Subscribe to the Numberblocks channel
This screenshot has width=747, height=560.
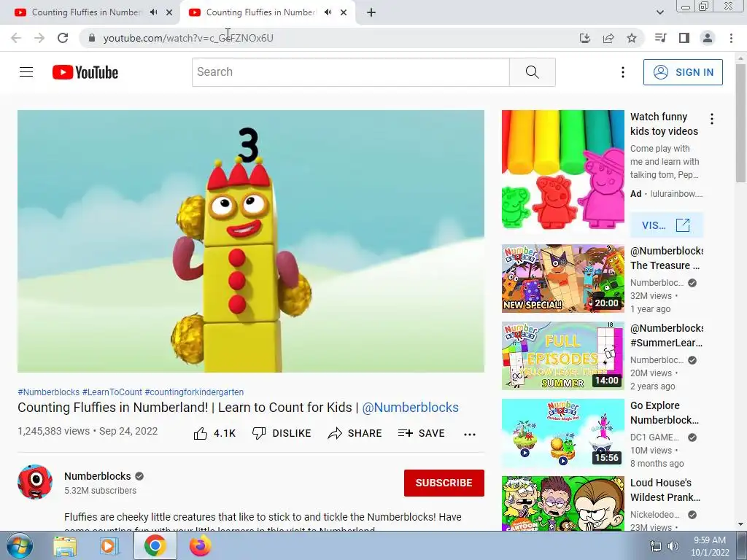click(x=444, y=483)
